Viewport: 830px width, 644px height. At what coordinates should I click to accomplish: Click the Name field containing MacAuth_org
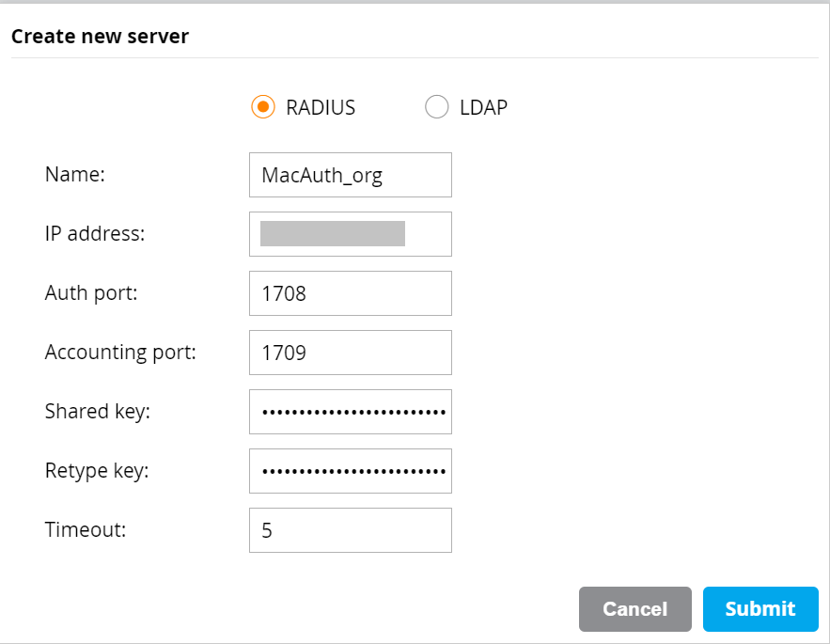(x=350, y=175)
